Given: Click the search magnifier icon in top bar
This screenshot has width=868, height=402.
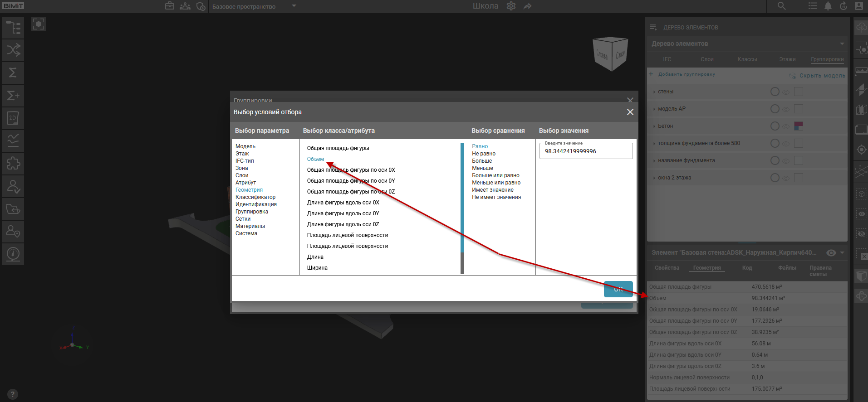Looking at the screenshot, I should pyautogui.click(x=781, y=6).
